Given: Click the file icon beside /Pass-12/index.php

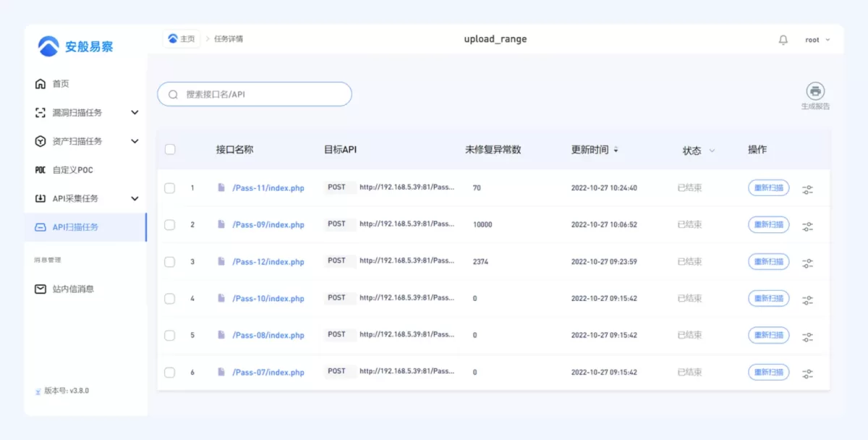Looking at the screenshot, I should (221, 261).
